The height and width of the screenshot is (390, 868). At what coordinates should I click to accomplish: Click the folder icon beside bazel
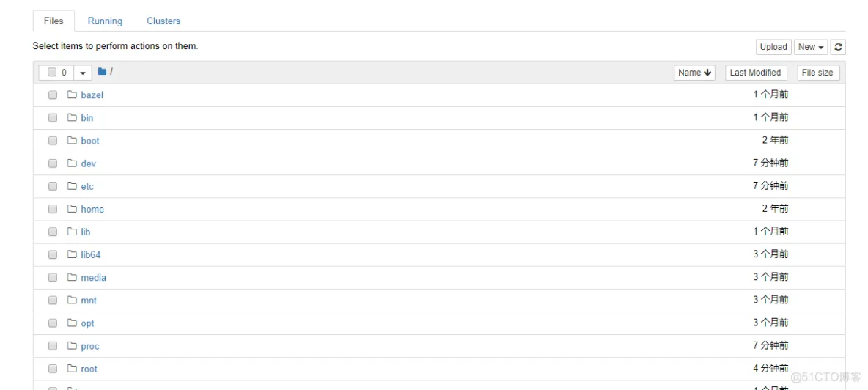click(x=72, y=95)
